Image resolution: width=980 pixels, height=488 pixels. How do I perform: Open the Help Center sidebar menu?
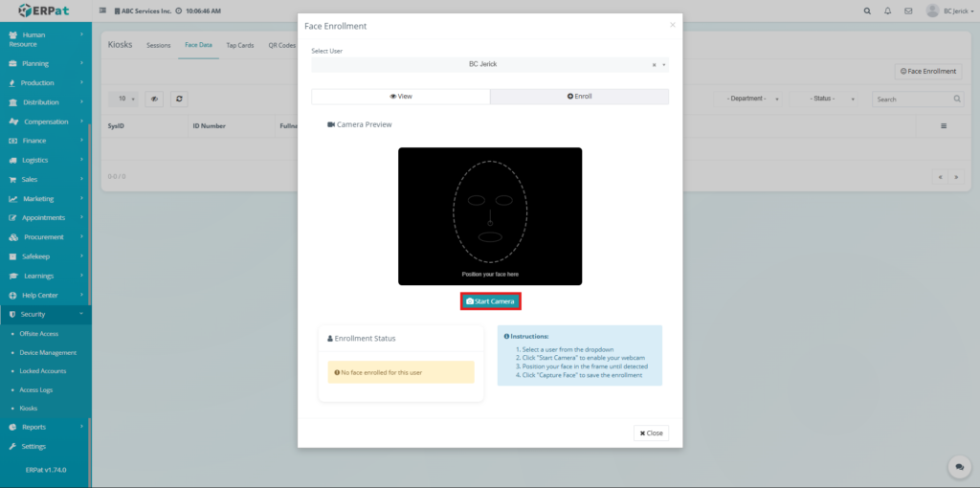click(46, 295)
